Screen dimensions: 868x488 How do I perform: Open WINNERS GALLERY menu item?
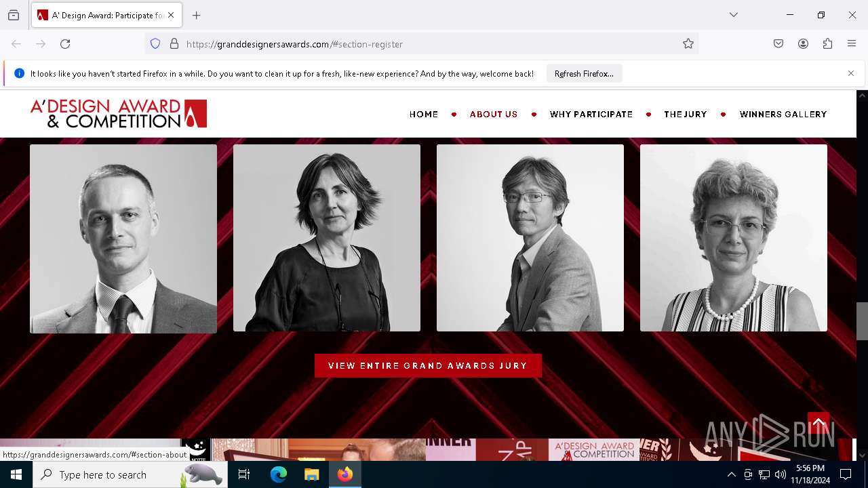point(783,115)
